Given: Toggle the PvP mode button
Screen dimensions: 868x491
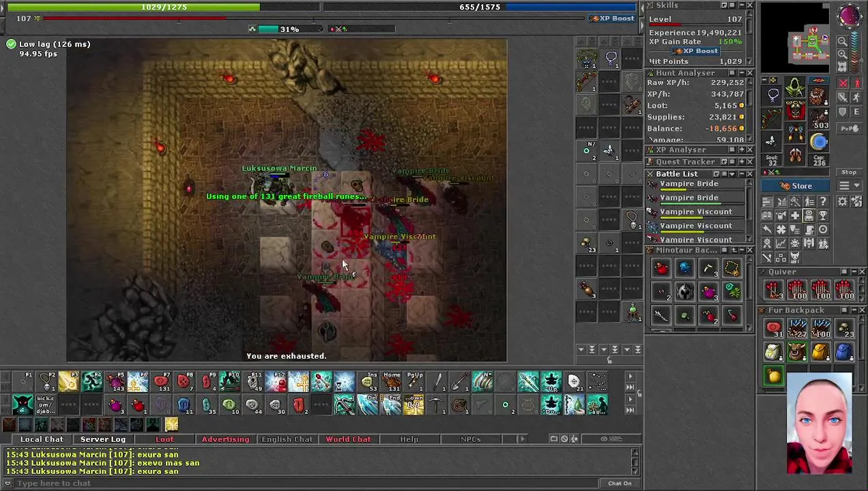Looking at the screenshot, I should click(850, 128).
